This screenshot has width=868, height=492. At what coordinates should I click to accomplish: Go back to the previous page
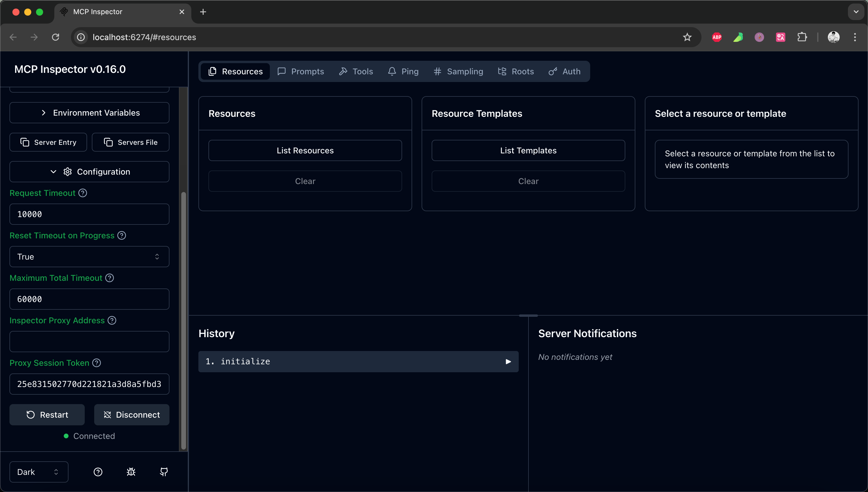[x=13, y=37]
